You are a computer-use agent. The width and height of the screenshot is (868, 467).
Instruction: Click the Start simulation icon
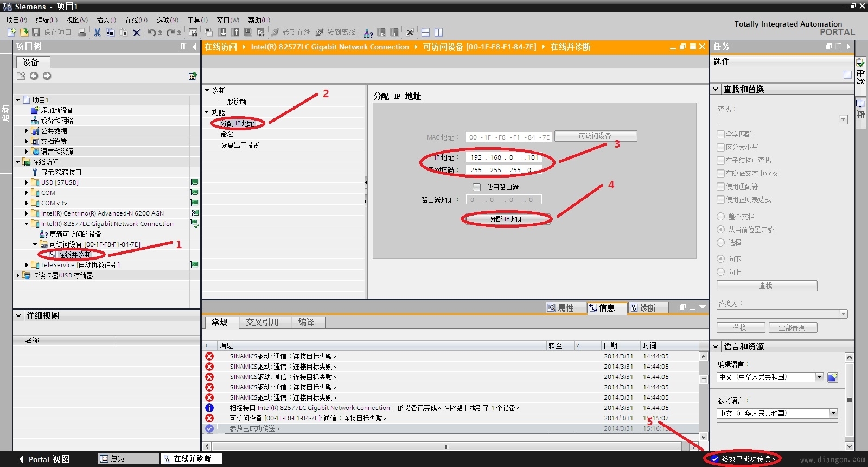tap(248, 33)
